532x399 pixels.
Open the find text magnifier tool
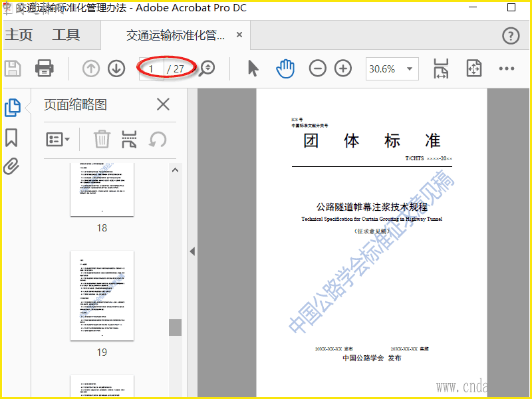[207, 68]
